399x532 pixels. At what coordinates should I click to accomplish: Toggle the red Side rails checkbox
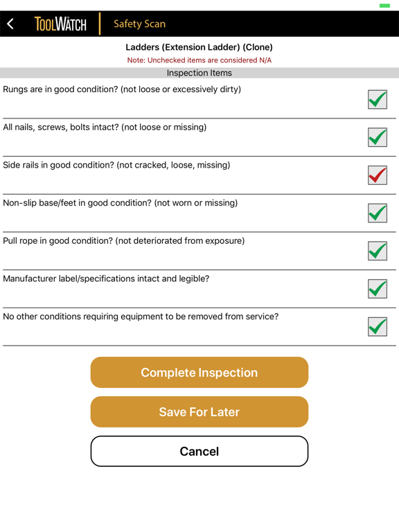tap(378, 175)
